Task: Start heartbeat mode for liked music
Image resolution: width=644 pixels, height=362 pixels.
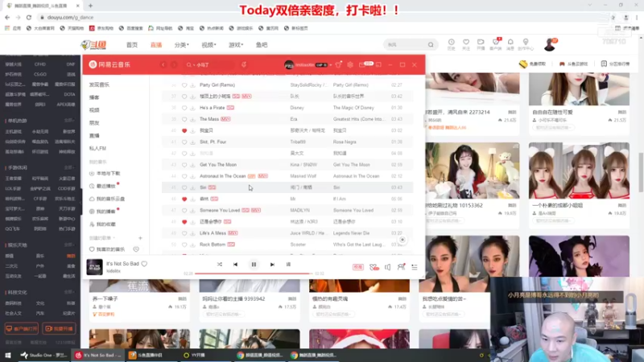Action: (136, 249)
